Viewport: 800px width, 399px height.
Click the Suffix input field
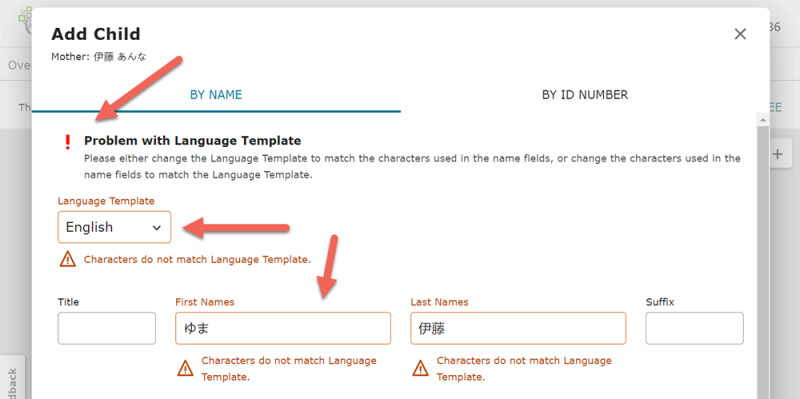[694, 328]
